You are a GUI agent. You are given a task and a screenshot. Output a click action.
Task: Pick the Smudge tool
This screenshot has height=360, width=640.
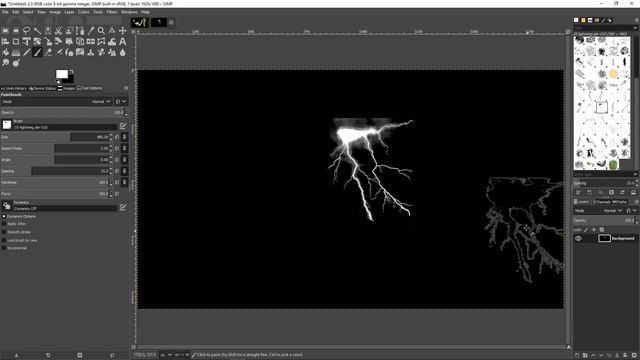(5, 63)
